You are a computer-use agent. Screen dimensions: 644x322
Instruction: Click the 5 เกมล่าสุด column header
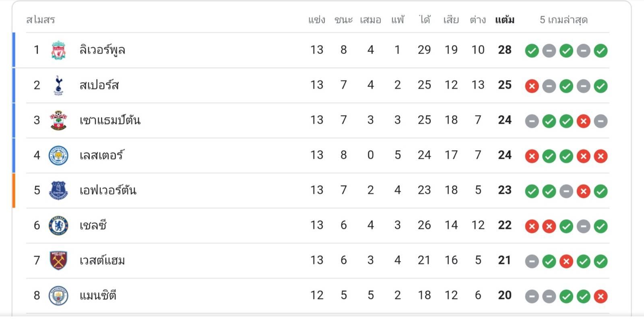(563, 20)
